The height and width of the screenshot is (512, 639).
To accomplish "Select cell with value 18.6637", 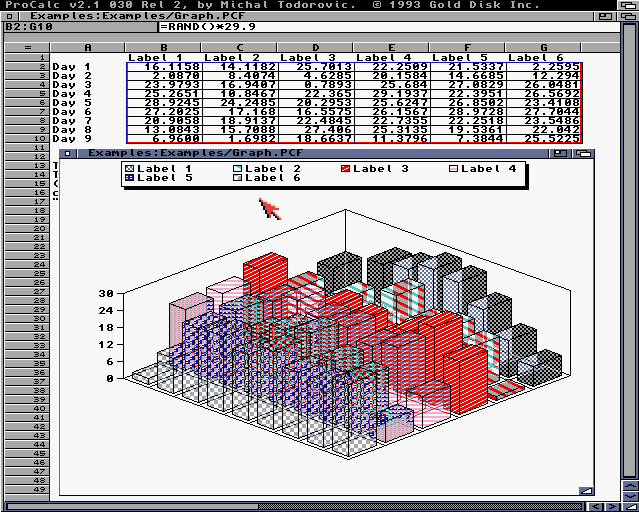I will (x=316, y=139).
